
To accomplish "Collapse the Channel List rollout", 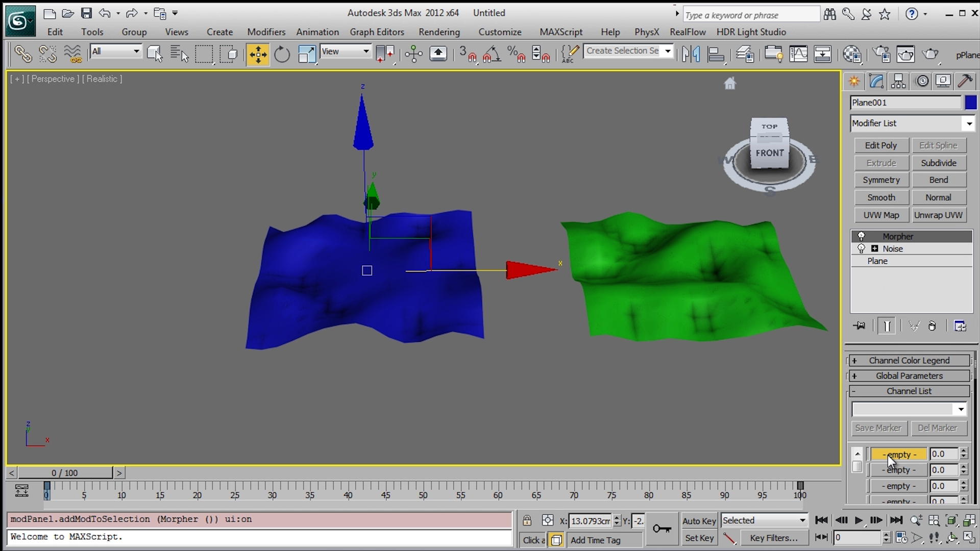I will [909, 391].
